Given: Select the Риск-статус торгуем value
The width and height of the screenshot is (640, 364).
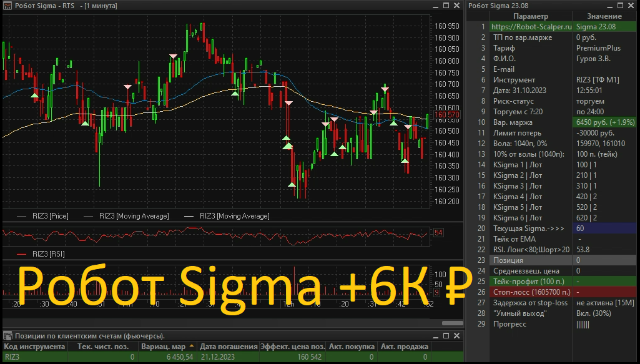Looking at the screenshot, I should [x=604, y=101].
